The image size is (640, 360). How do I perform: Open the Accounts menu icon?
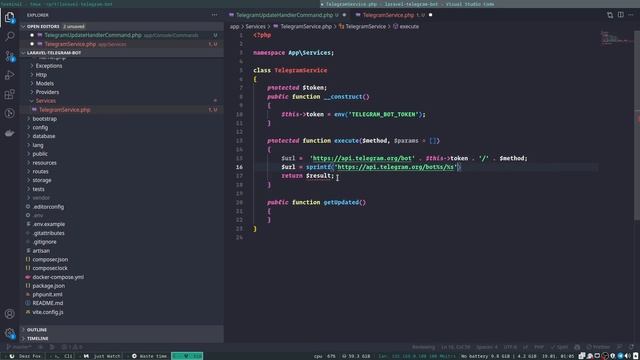tap(9, 313)
